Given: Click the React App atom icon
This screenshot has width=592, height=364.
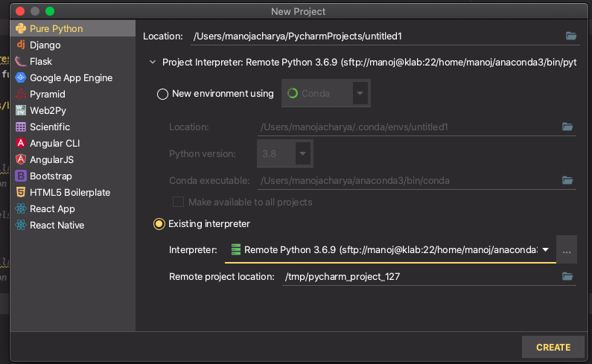Looking at the screenshot, I should pos(21,208).
